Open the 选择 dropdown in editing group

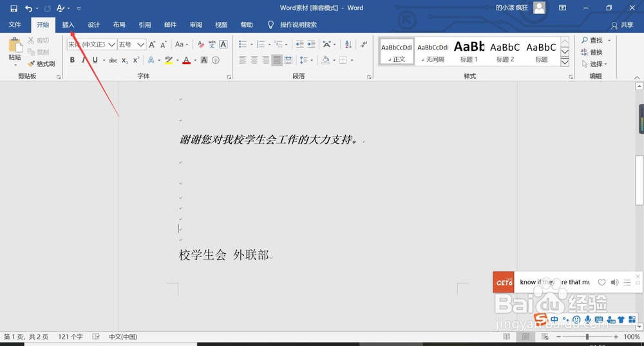[x=594, y=64]
